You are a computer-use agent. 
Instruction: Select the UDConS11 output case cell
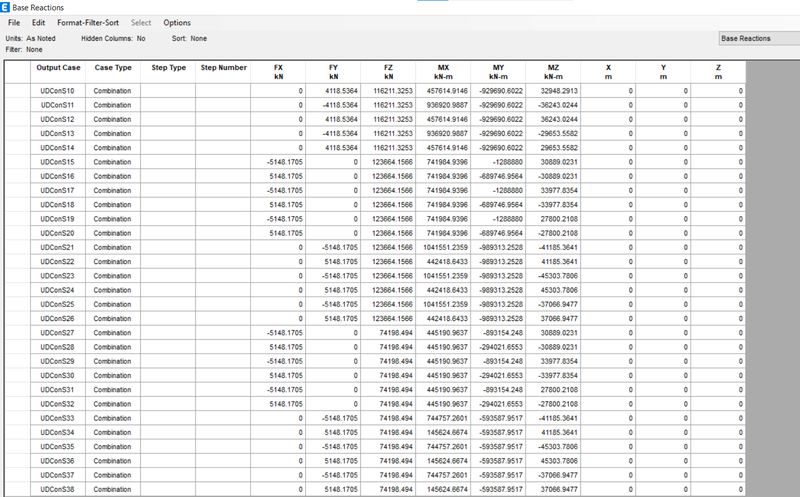(58, 105)
